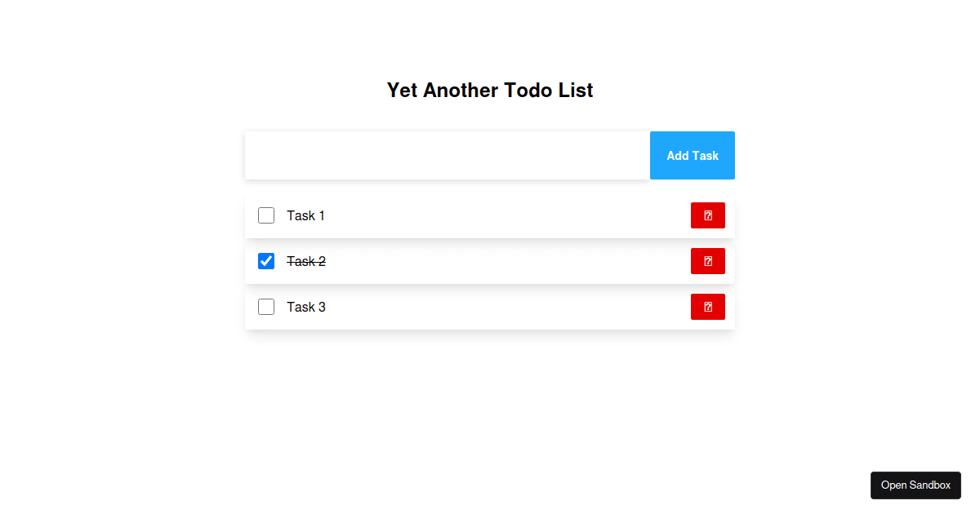Click the red delete icon next to Task 2

(707, 261)
